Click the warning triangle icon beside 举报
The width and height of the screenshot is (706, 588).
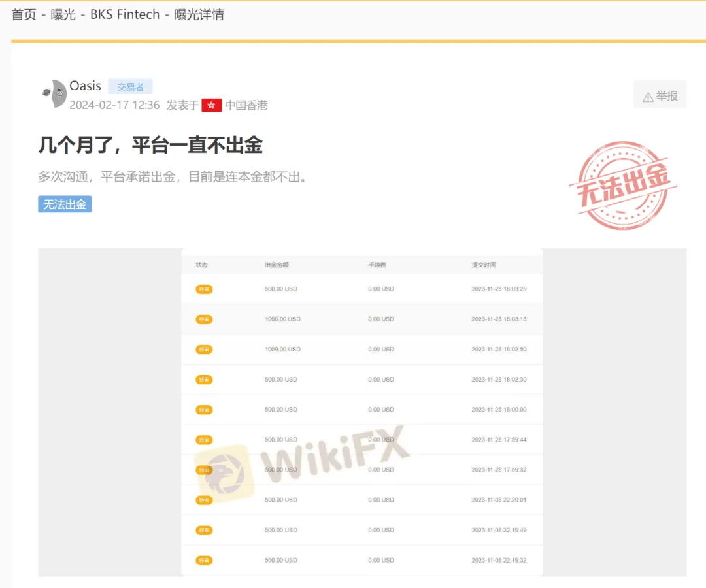[648, 97]
